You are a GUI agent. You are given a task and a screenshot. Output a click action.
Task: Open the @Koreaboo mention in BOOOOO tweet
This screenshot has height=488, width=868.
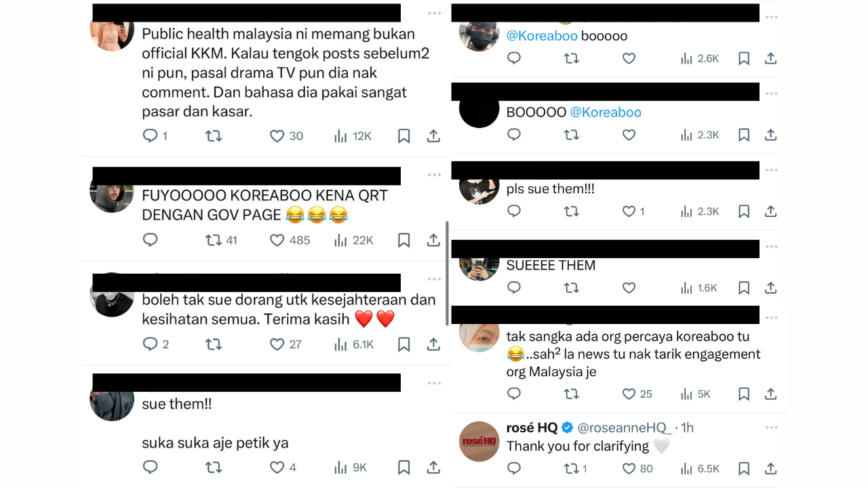[x=606, y=113]
